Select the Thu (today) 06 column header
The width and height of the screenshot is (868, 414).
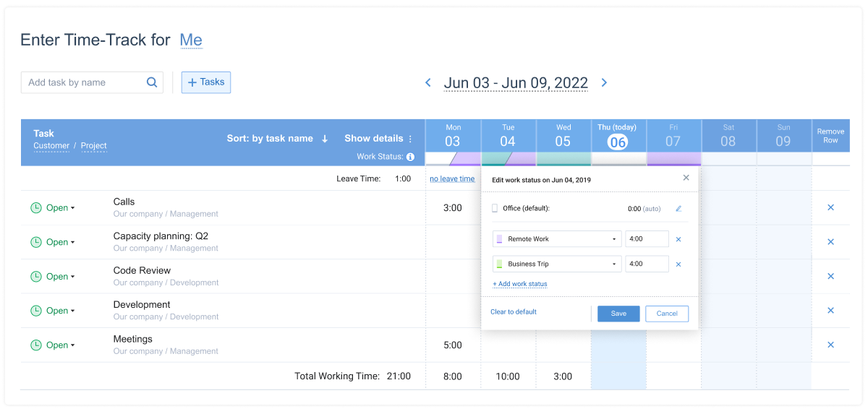pos(618,136)
